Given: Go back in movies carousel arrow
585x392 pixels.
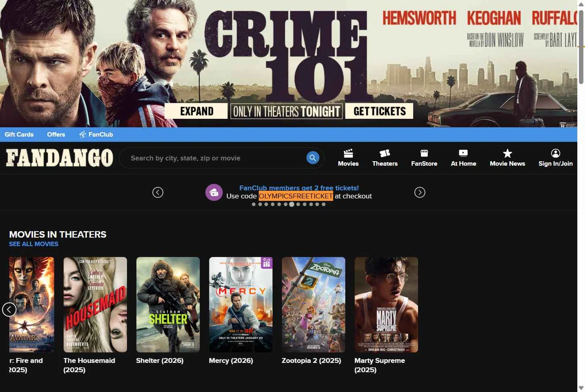Looking at the screenshot, I should click(9, 310).
